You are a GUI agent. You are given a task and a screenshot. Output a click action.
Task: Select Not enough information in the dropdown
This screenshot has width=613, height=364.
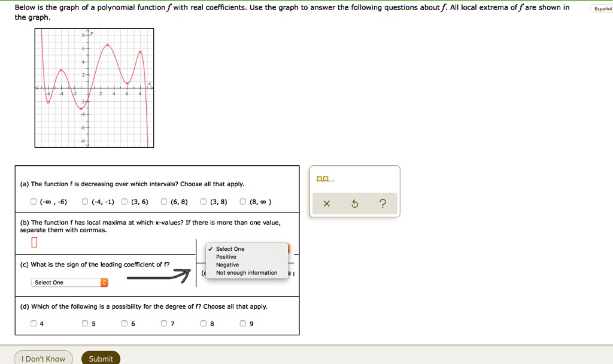tap(247, 272)
